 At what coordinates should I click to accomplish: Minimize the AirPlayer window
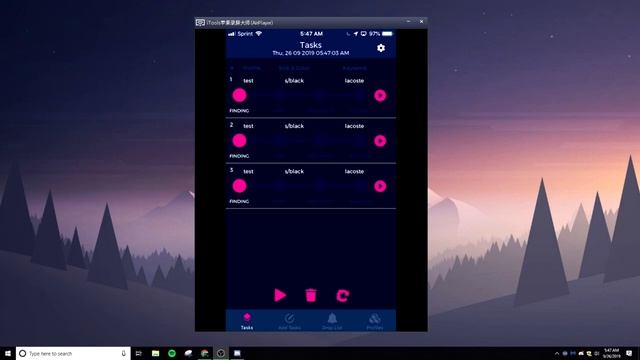(408, 22)
